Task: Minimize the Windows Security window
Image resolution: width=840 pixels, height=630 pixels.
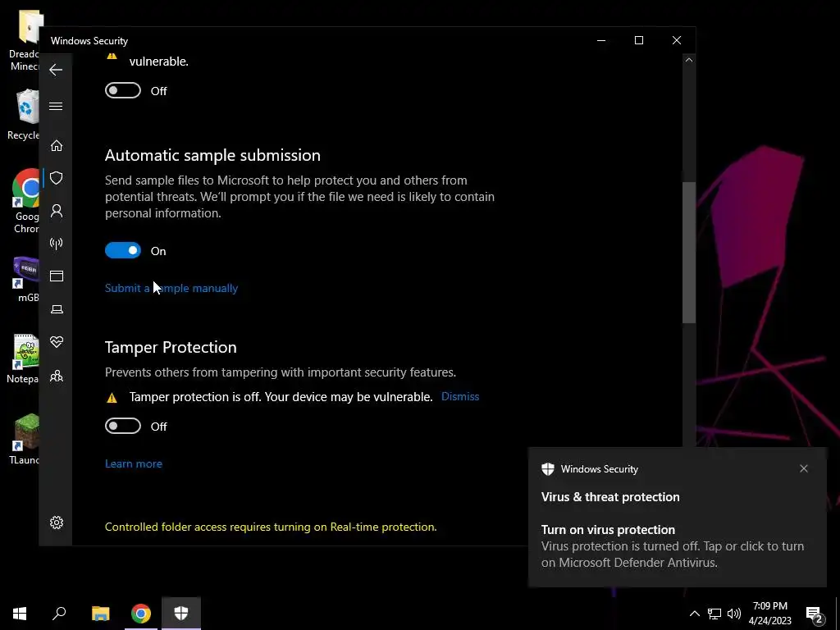Action: click(601, 41)
